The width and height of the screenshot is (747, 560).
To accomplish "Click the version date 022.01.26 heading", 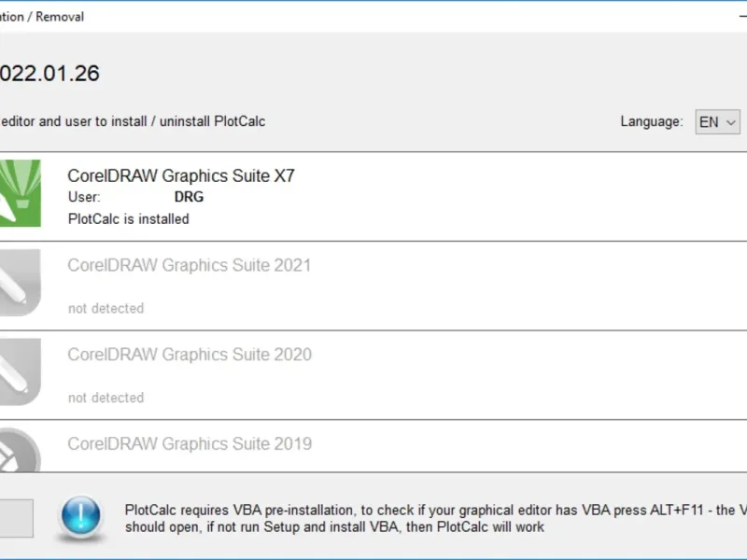I will click(x=49, y=74).
